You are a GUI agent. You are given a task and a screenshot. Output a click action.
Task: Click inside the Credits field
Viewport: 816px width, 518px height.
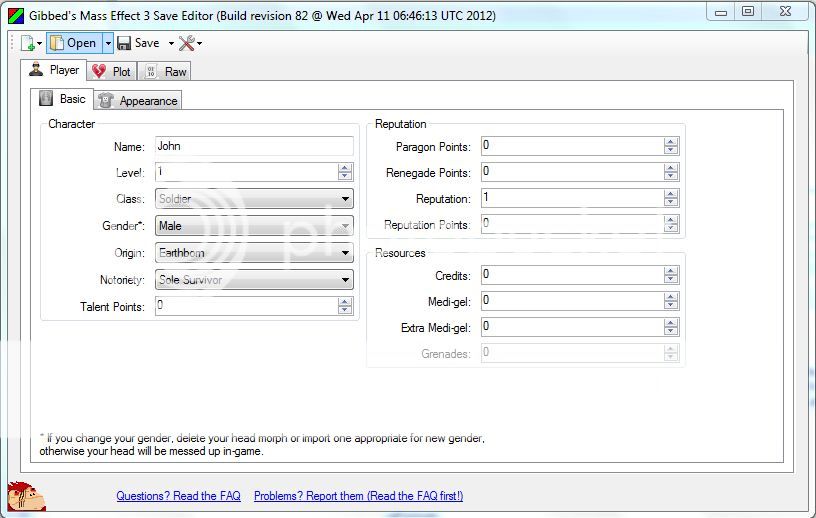tap(572, 275)
